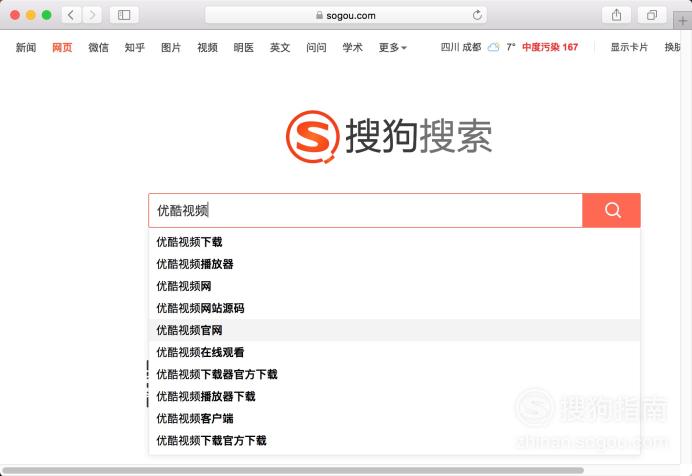This screenshot has width=692, height=476.
Task: Select suggestion 优酷视频下载官方下载
Action: [x=394, y=440]
